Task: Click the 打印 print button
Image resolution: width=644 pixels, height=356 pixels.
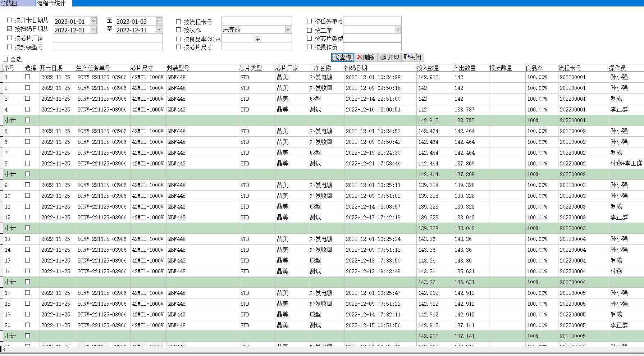Action: (x=390, y=57)
